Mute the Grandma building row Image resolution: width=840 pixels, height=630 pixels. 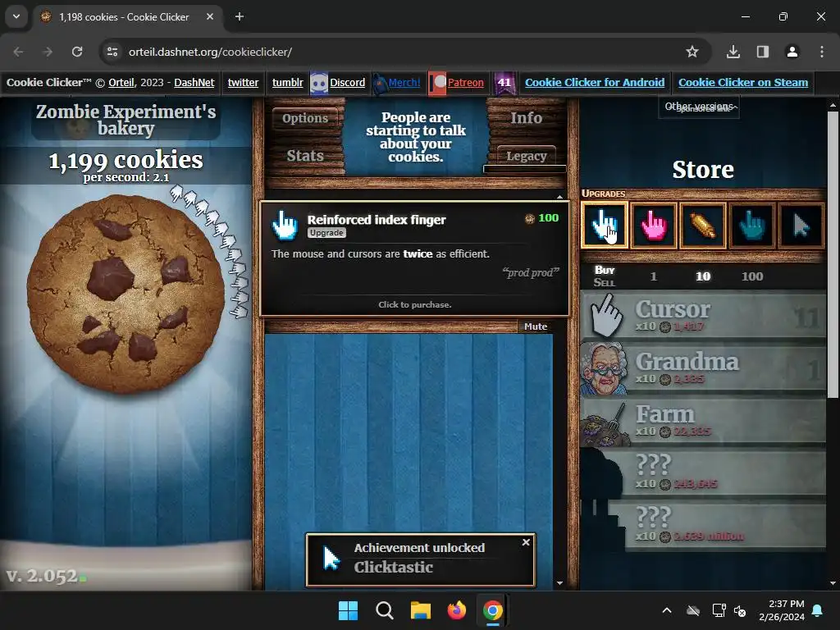[x=536, y=326]
